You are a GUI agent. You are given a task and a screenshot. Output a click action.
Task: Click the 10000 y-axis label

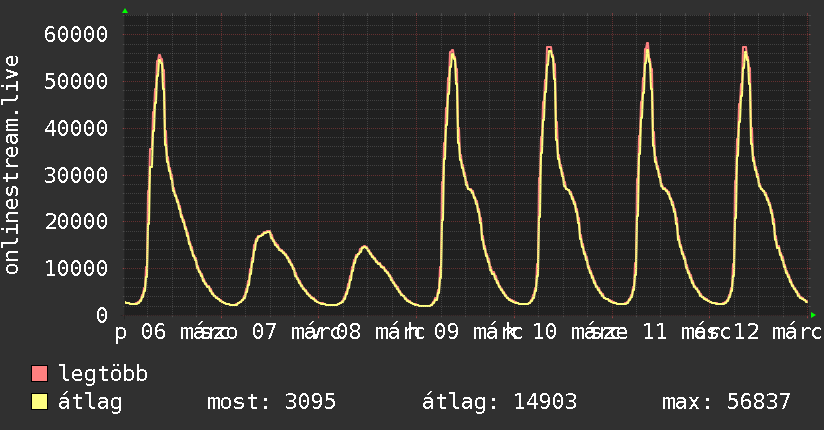coord(76,268)
